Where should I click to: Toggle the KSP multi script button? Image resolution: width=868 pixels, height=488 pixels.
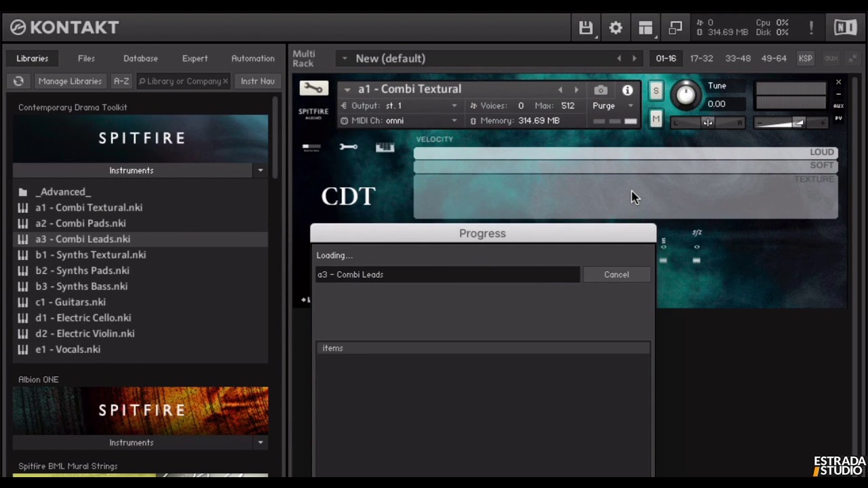[x=805, y=58]
